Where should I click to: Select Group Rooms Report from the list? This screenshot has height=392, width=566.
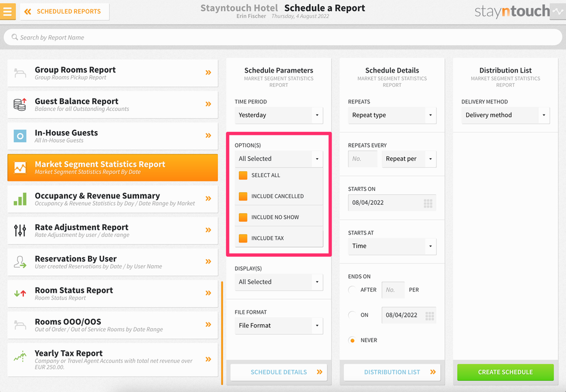(113, 73)
